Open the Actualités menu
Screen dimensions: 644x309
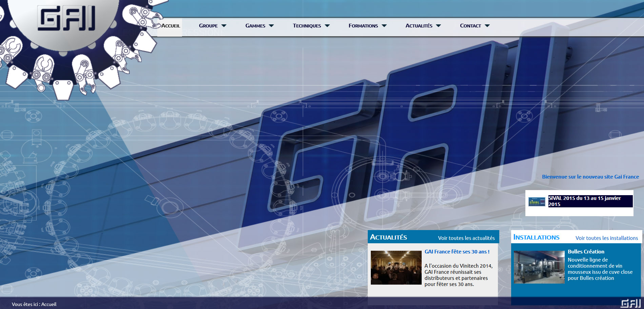pyautogui.click(x=419, y=26)
